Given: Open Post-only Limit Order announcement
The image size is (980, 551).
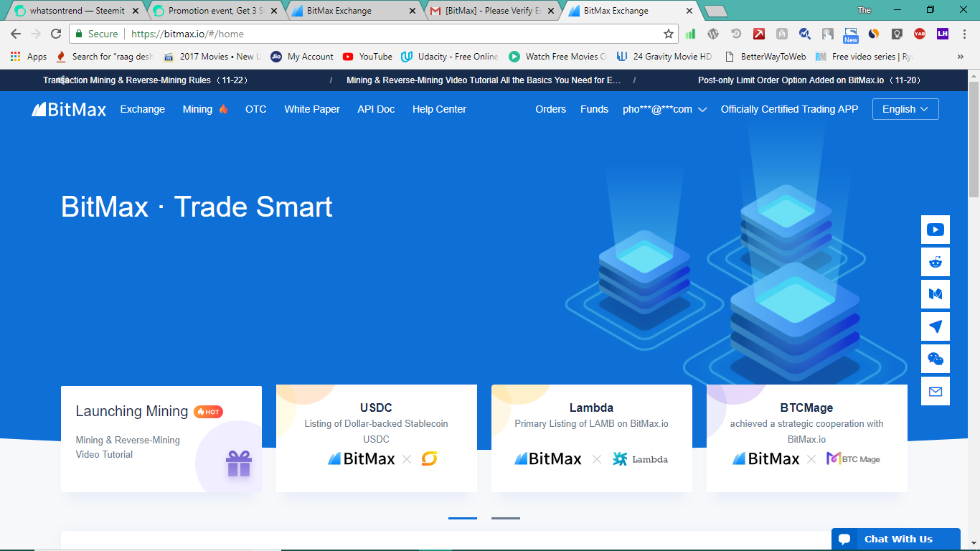Looking at the screenshot, I should pyautogui.click(x=812, y=80).
